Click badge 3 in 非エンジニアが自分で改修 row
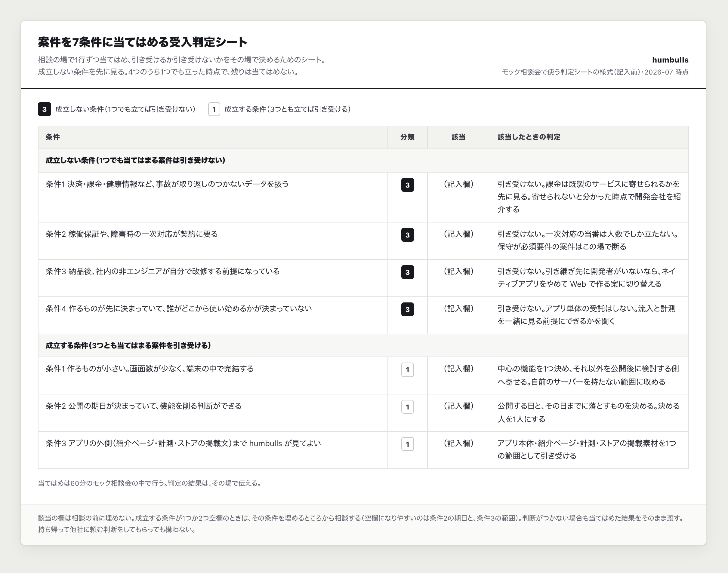This screenshot has width=728, height=573. point(407,272)
